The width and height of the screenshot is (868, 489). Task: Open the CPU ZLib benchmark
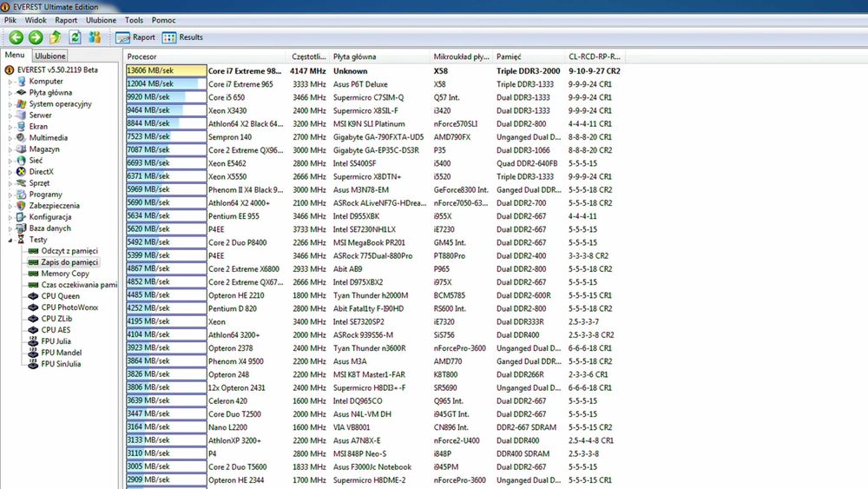click(56, 319)
